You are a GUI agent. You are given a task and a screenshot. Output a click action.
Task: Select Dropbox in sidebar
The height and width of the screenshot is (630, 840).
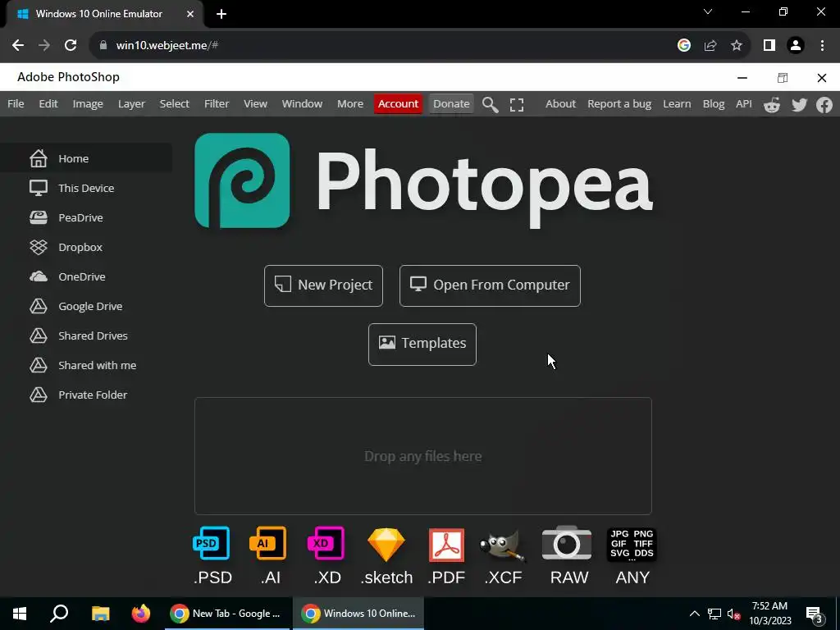coord(86,247)
